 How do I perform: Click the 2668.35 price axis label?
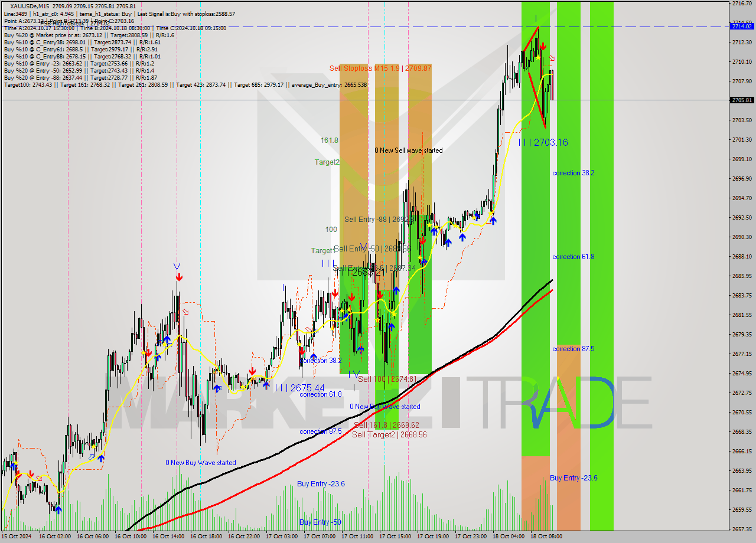tap(741, 432)
